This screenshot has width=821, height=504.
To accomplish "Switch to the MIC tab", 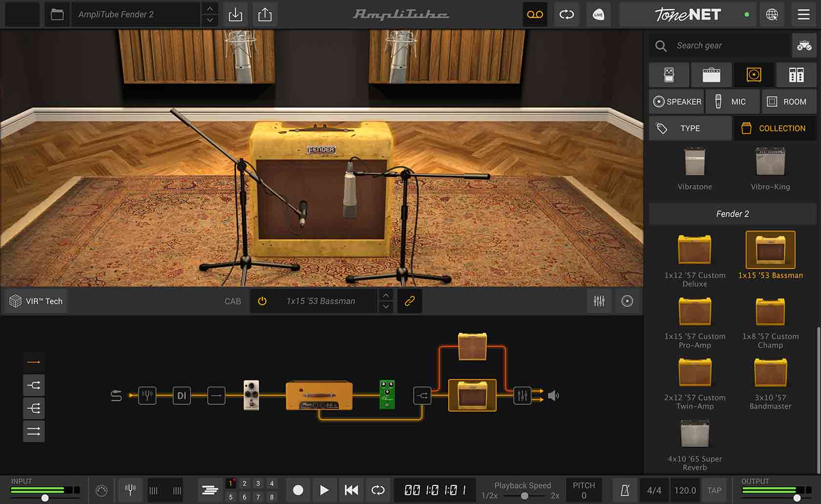I will [733, 102].
